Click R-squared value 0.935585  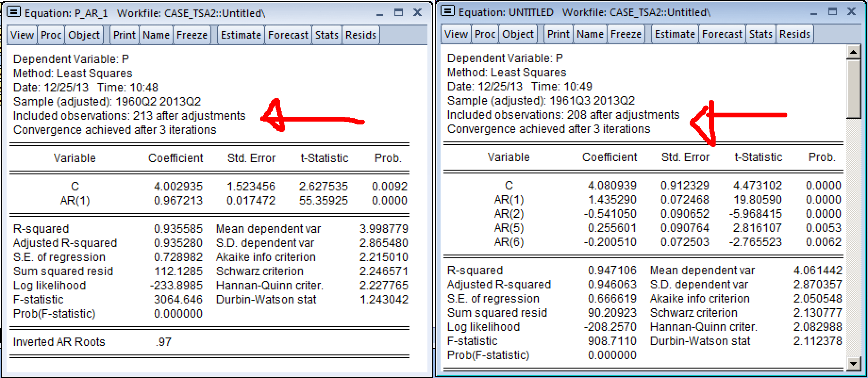[178, 229]
